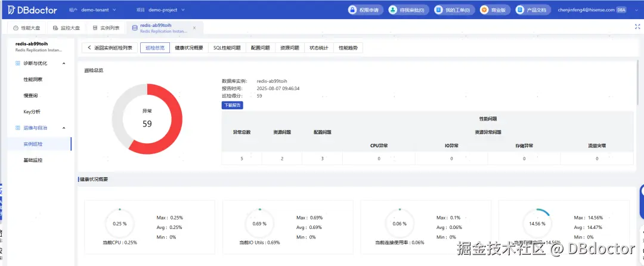Collapse the 运维与自治 section
The image size is (644, 266).
point(64,128)
